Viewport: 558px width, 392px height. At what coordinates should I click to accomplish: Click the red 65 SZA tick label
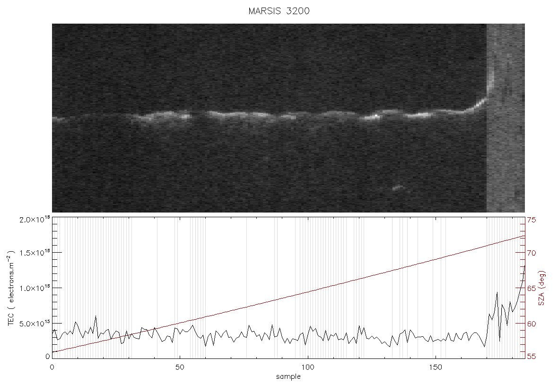(x=532, y=288)
